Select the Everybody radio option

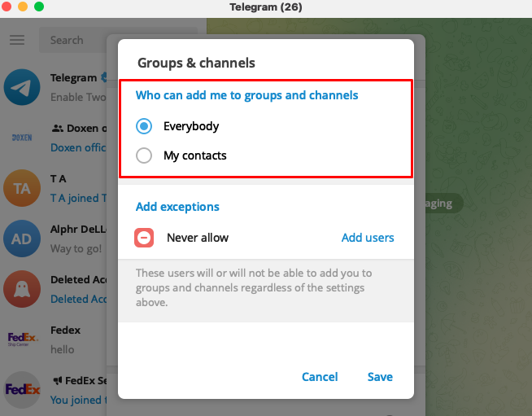coord(144,126)
